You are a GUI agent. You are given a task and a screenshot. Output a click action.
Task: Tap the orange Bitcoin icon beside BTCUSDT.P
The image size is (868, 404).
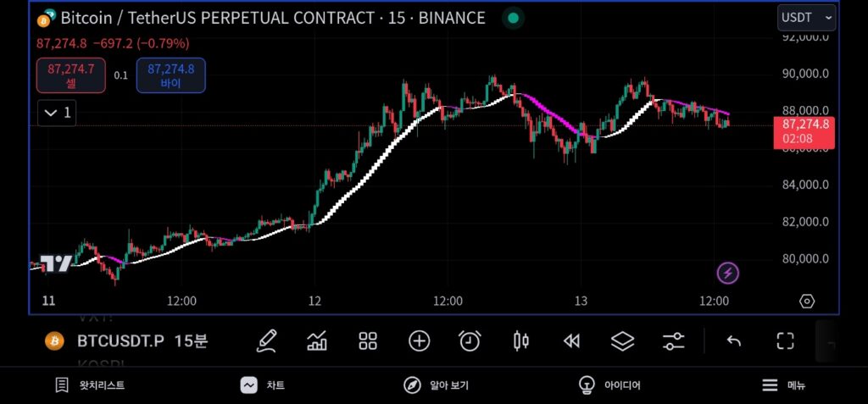pos(54,341)
